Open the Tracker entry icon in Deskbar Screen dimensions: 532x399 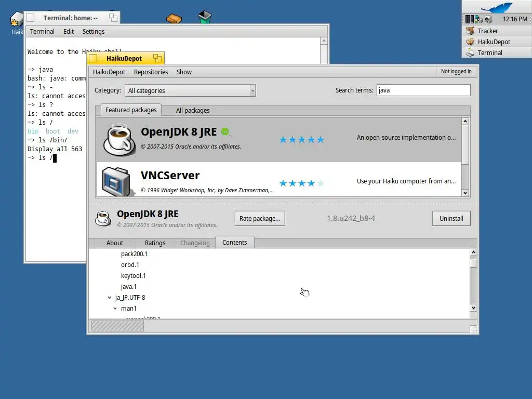[x=470, y=31]
